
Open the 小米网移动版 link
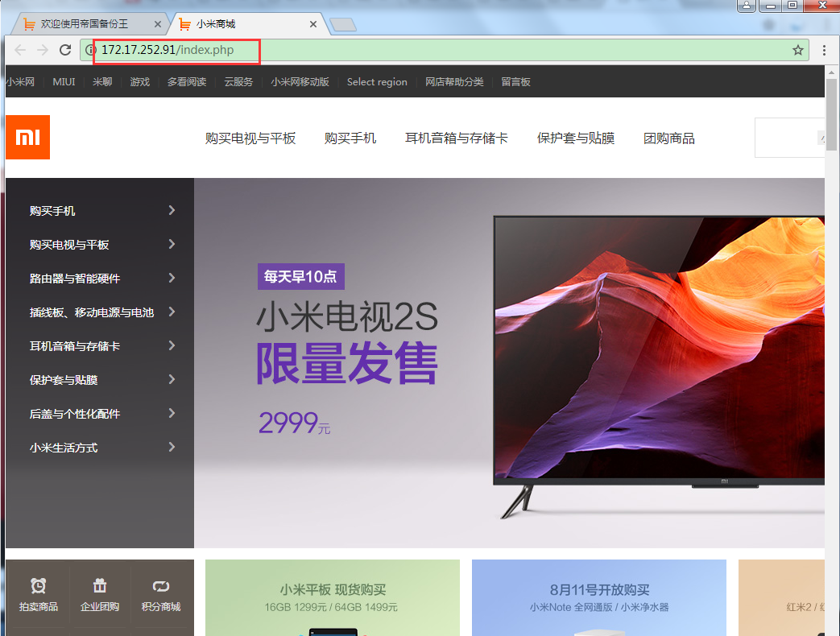(x=300, y=82)
